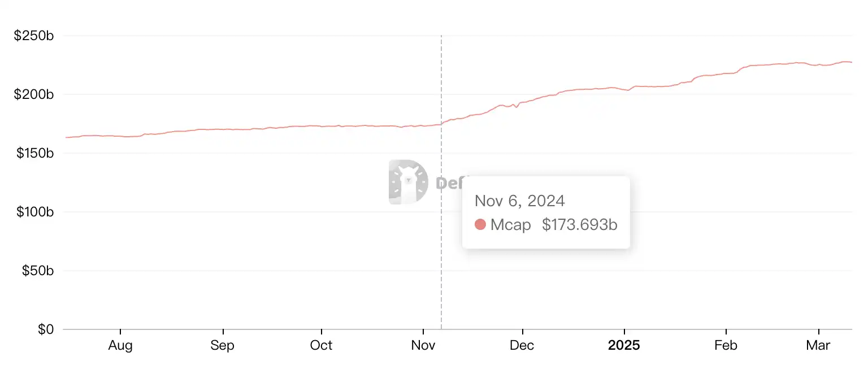868x365 pixels.
Task: Click the red Mcap dot in tooltip
Action: coord(480,225)
